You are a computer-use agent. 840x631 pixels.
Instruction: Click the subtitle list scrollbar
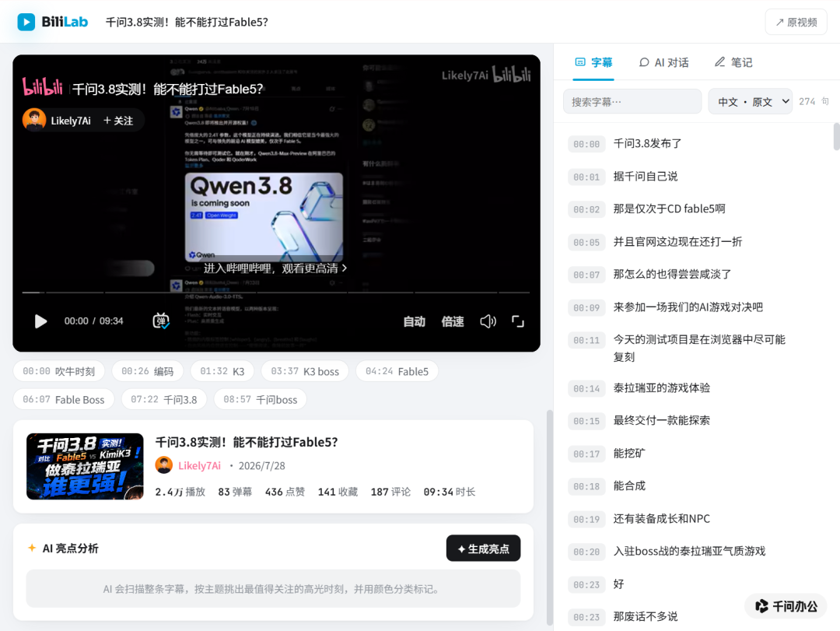point(836,137)
